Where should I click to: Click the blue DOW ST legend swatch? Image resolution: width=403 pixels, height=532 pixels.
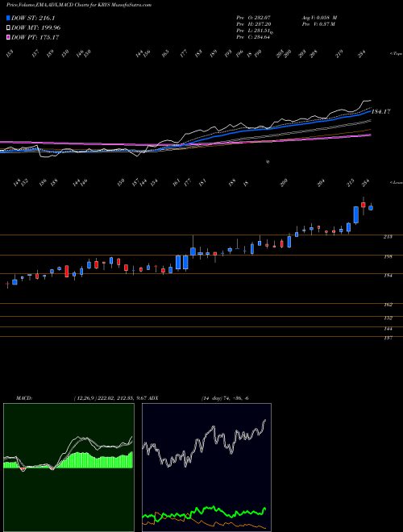point(9,18)
